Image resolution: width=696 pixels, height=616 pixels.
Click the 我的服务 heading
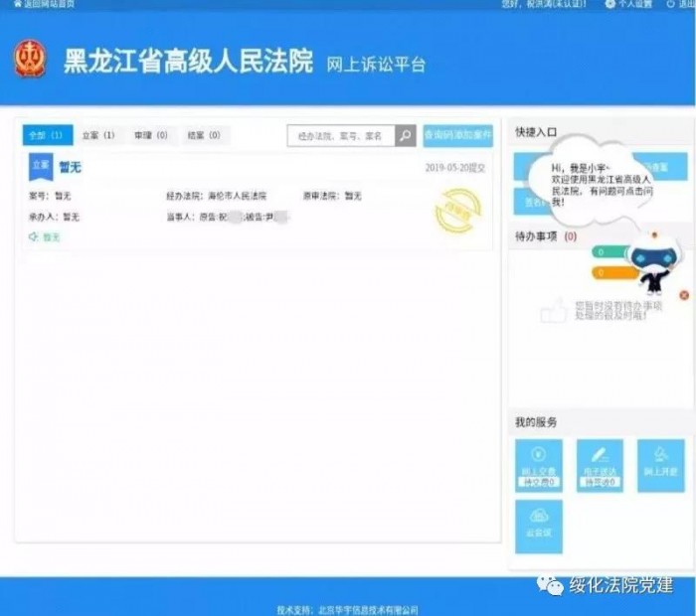coord(536,421)
